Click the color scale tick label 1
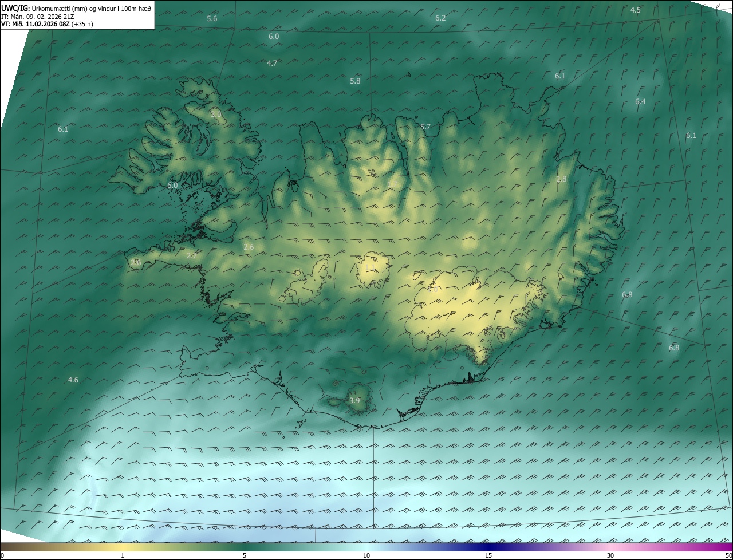 [x=123, y=556]
